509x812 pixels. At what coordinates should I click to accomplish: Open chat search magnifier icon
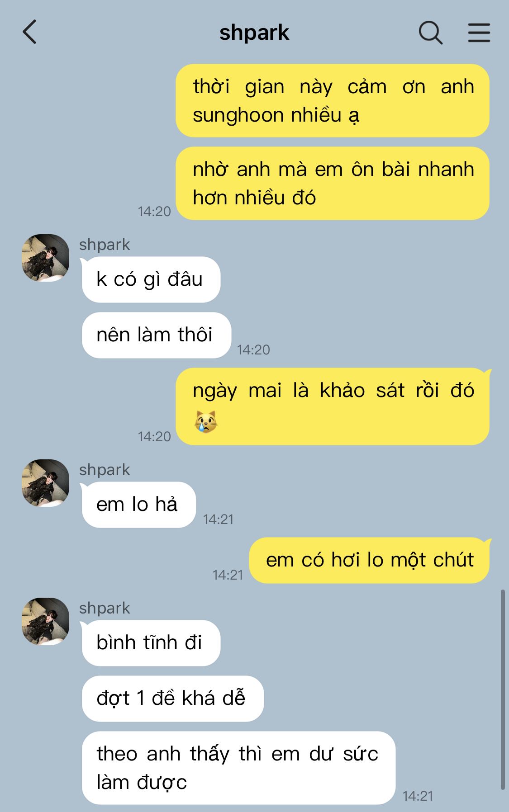click(x=430, y=33)
